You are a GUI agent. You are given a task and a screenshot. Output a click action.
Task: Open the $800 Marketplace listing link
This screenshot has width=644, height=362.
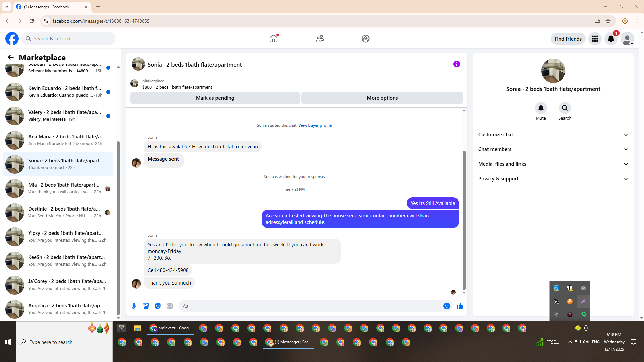click(177, 87)
